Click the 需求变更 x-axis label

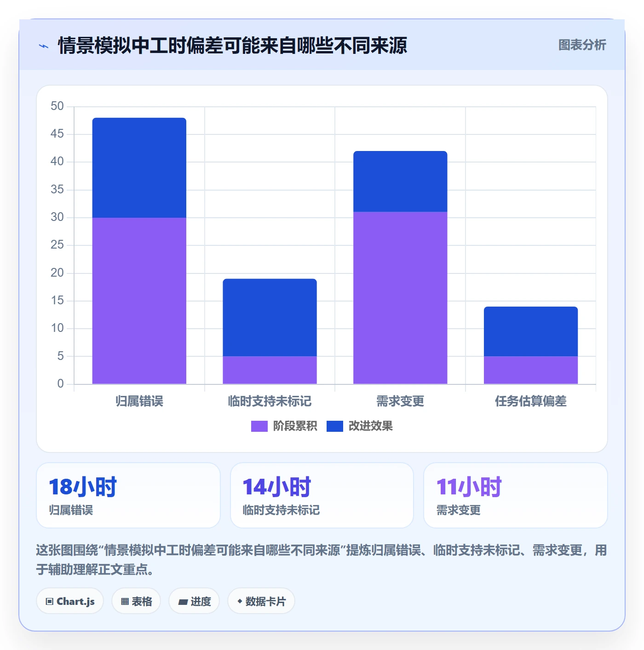coord(400,401)
